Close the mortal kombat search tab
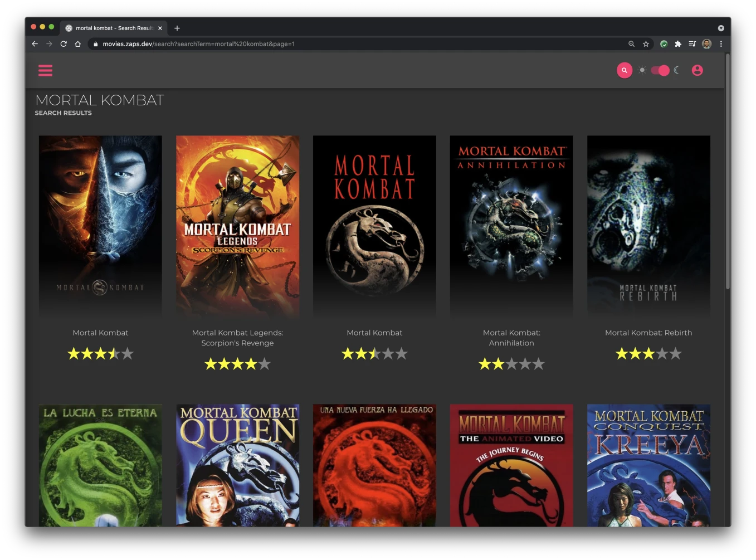This screenshot has height=560, width=756. [160, 28]
